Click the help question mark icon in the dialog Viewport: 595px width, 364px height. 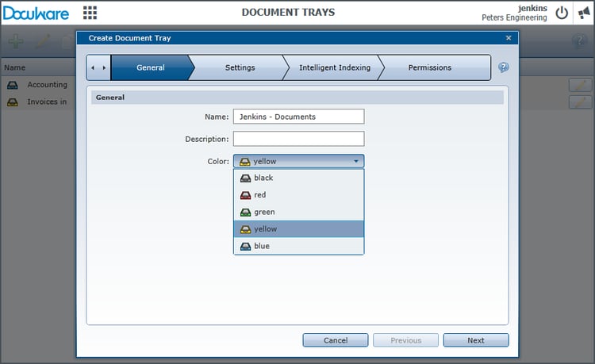(503, 67)
